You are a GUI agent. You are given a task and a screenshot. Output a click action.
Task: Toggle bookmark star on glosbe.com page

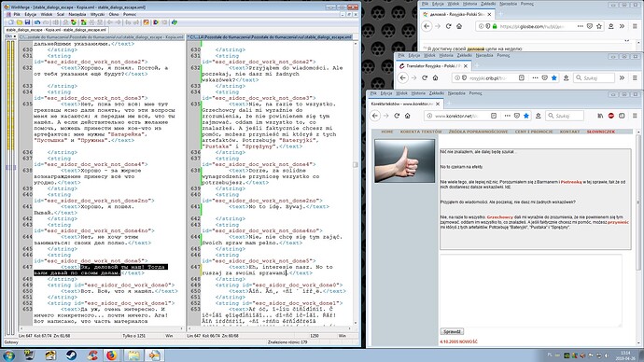click(x=599, y=26)
